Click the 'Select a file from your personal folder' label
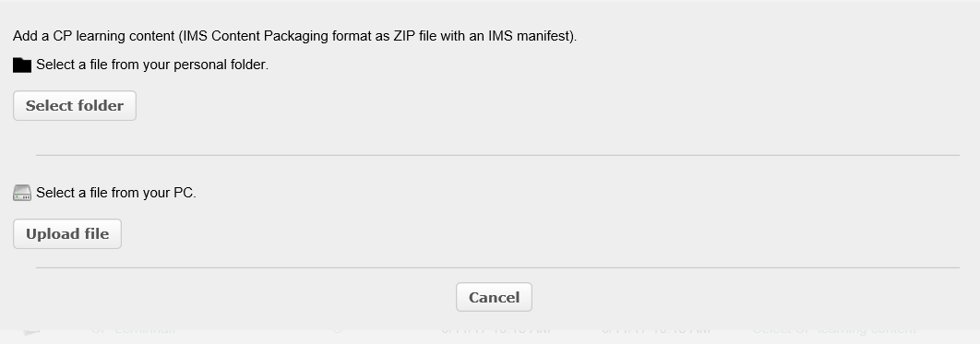Image resolution: width=980 pixels, height=344 pixels. coord(152,65)
